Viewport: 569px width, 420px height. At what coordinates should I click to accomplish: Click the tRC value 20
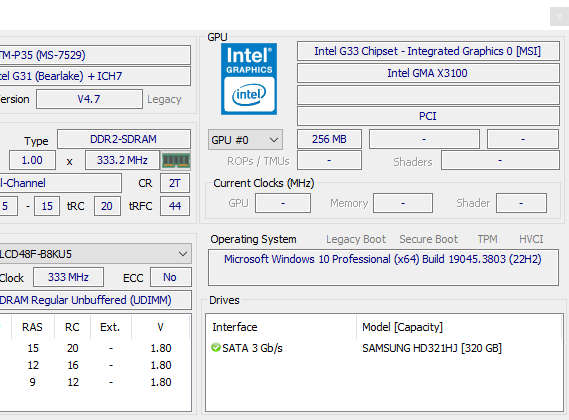coord(107,206)
